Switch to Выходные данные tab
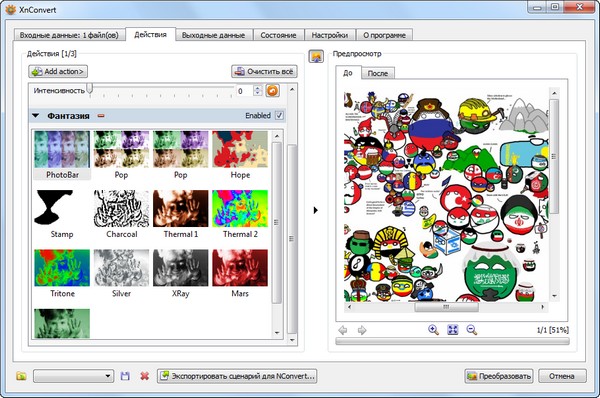Viewport: 600px width, 398px height. 214,35
